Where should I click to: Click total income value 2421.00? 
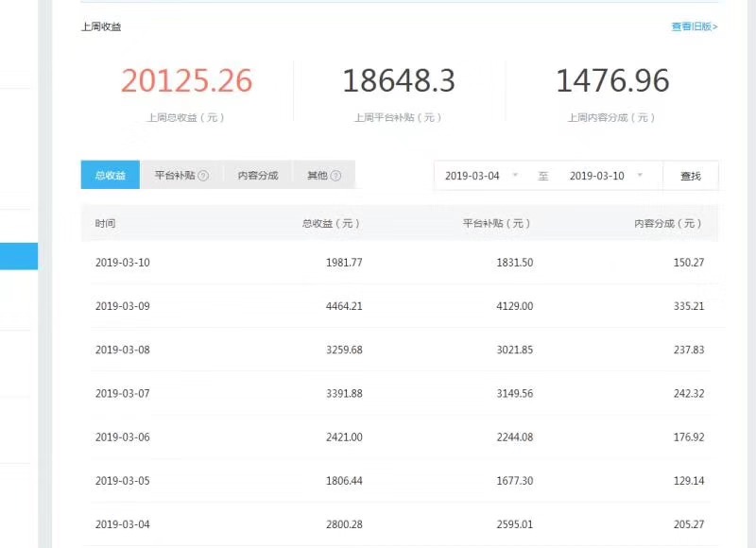[344, 437]
